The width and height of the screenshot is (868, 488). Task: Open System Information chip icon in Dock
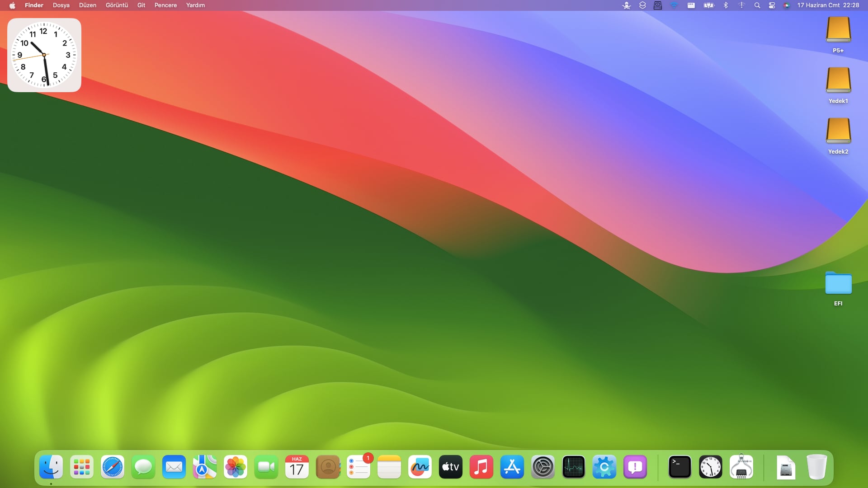point(741,467)
